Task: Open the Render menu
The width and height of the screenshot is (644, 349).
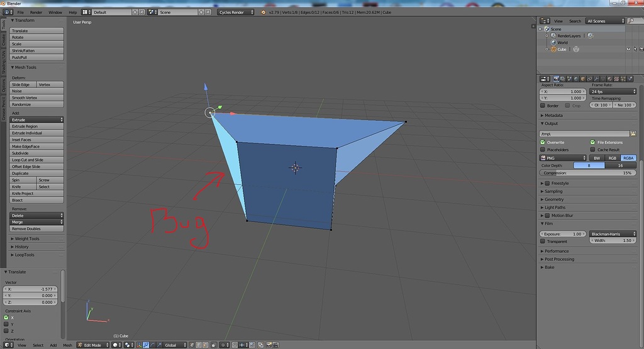Action: pos(36,13)
